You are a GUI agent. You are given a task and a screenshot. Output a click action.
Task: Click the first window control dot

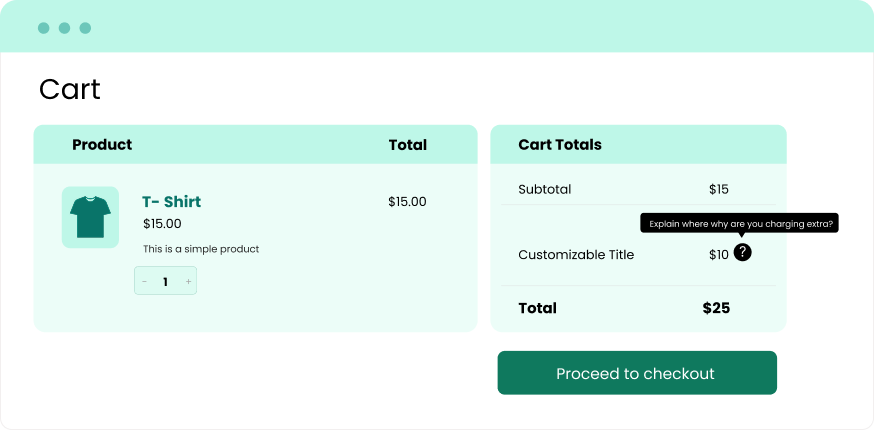coord(44,28)
